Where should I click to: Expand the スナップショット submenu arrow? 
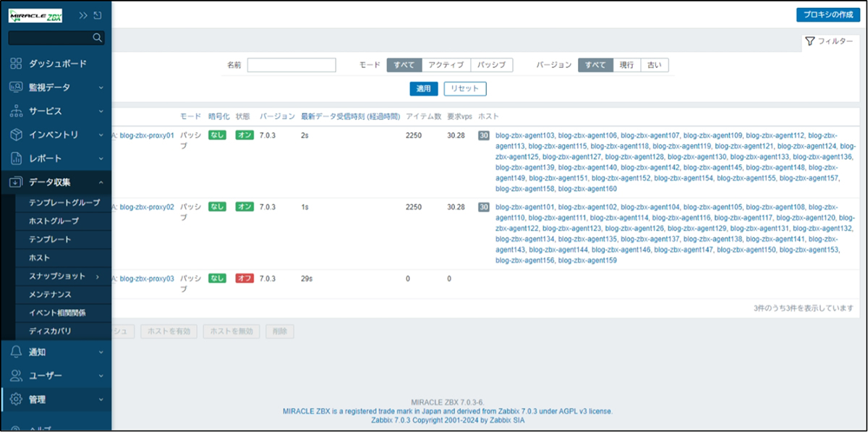pyautogui.click(x=96, y=276)
